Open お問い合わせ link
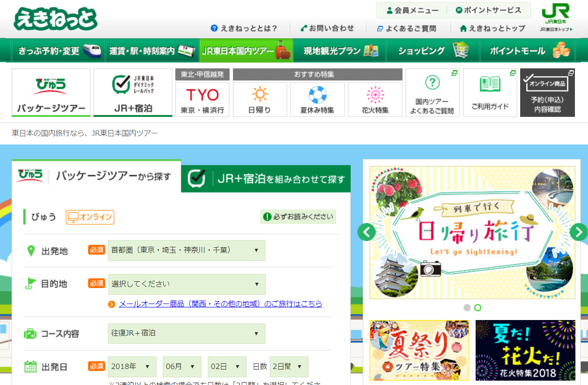Image resolution: width=588 pixels, height=385 pixels. click(327, 28)
